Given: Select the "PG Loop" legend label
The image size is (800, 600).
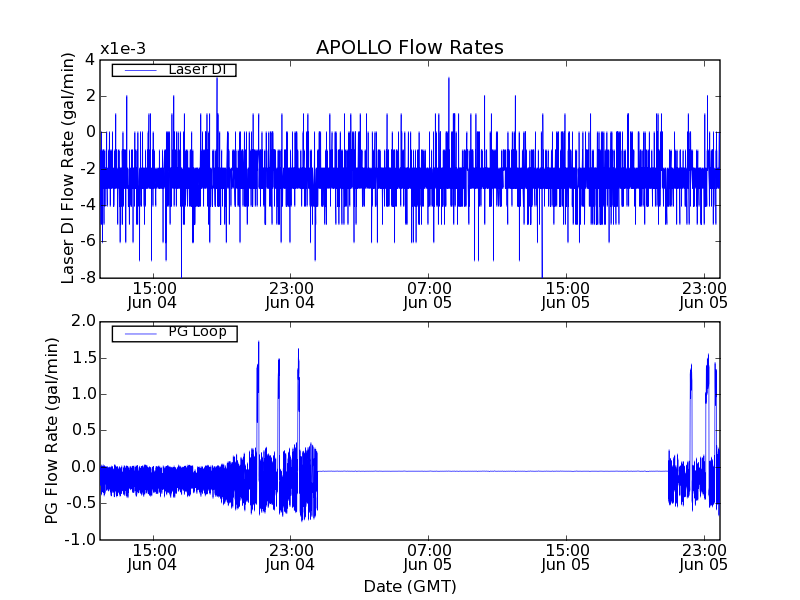Looking at the screenshot, I should point(197,332).
